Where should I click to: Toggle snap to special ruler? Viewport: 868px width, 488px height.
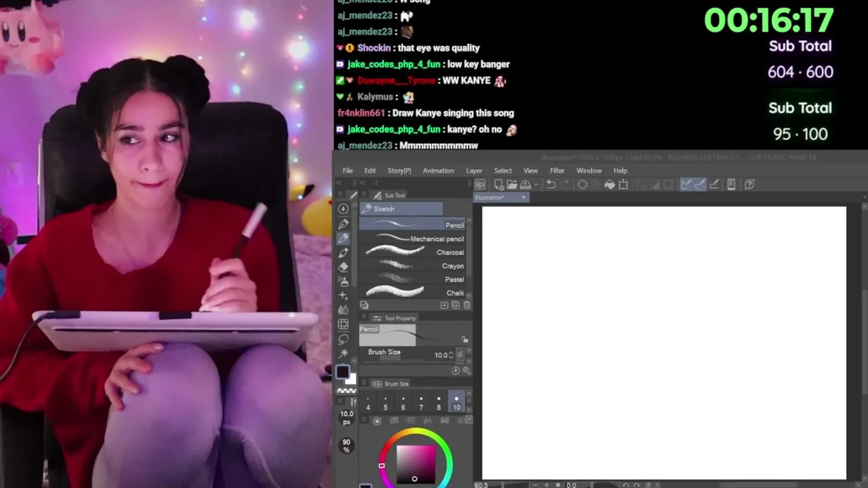coord(700,184)
